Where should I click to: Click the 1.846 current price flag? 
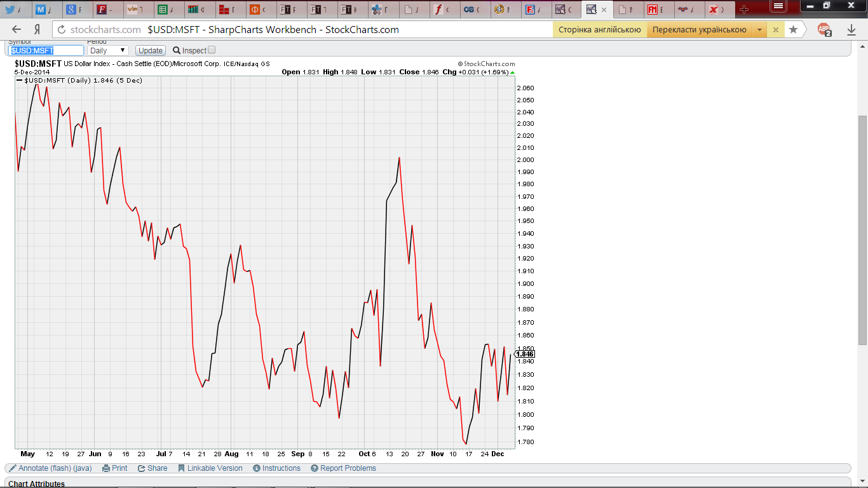click(524, 354)
